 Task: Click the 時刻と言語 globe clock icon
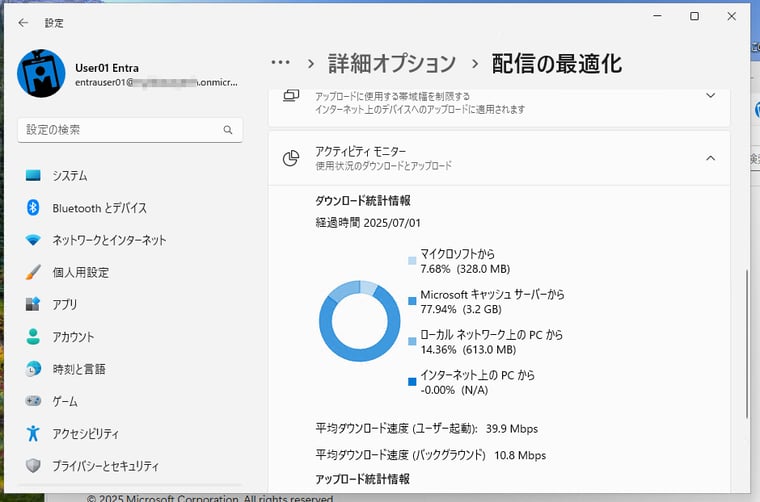[x=33, y=369]
